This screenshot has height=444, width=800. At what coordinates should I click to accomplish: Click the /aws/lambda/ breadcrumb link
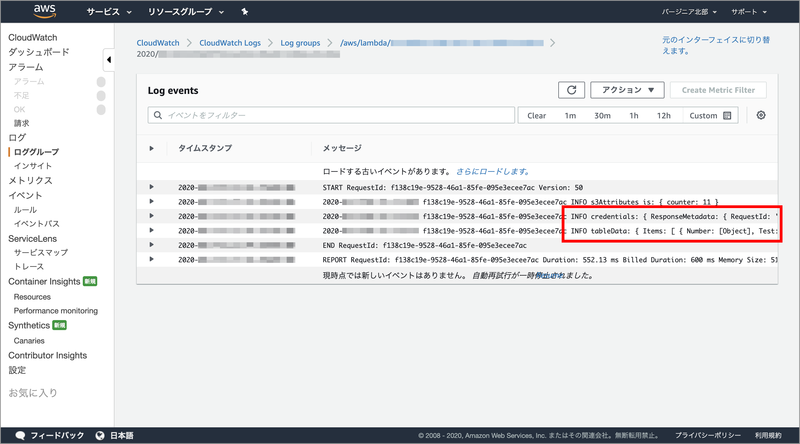coord(442,43)
